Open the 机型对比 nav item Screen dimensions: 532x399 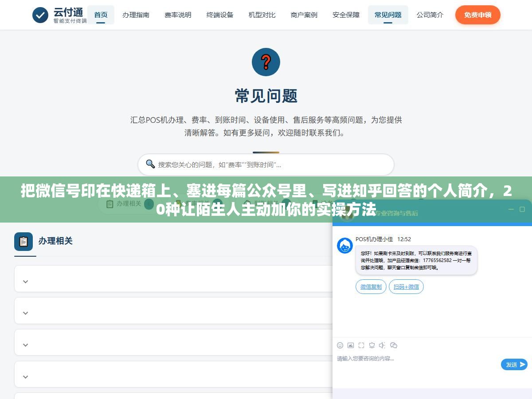pyautogui.click(x=262, y=15)
